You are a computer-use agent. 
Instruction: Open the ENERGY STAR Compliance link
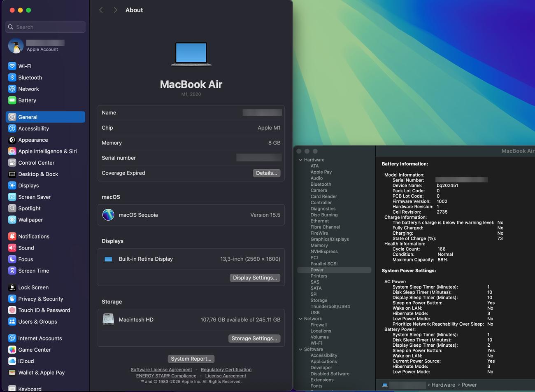coord(166,376)
